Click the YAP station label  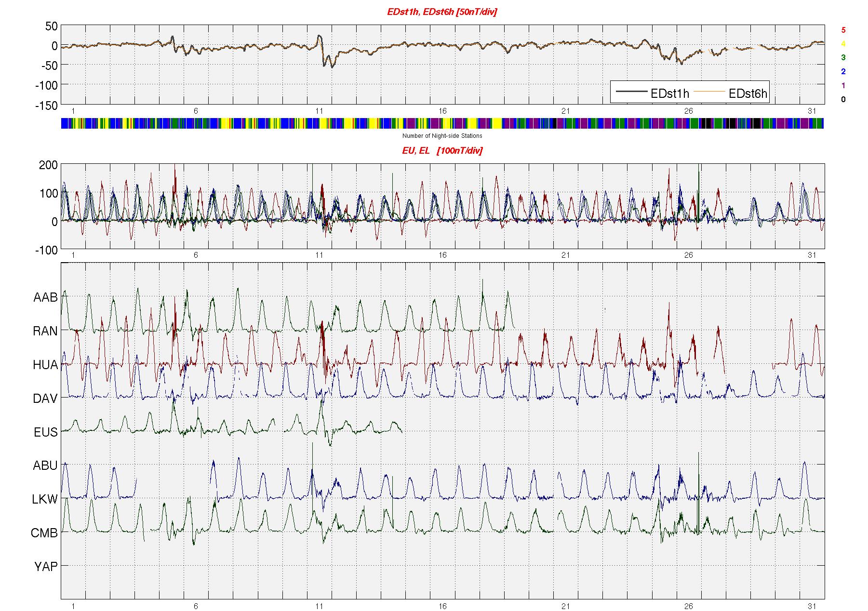point(46,567)
